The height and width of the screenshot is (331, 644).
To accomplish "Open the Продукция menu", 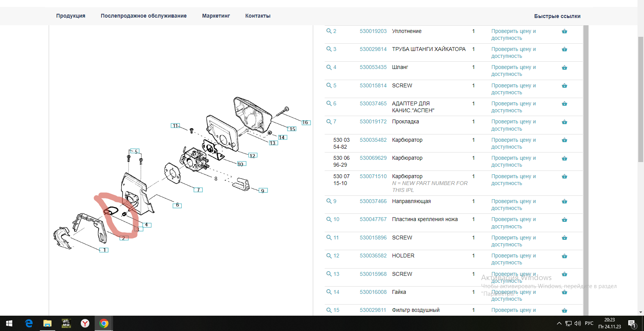I will 71,16.
